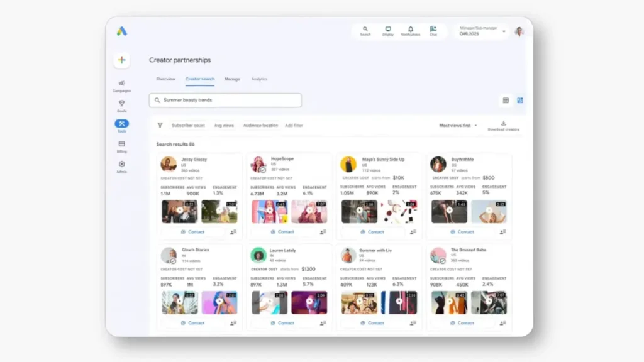Image resolution: width=644 pixels, height=362 pixels.
Task: Contact Glow's Diaries
Action: (x=192, y=323)
